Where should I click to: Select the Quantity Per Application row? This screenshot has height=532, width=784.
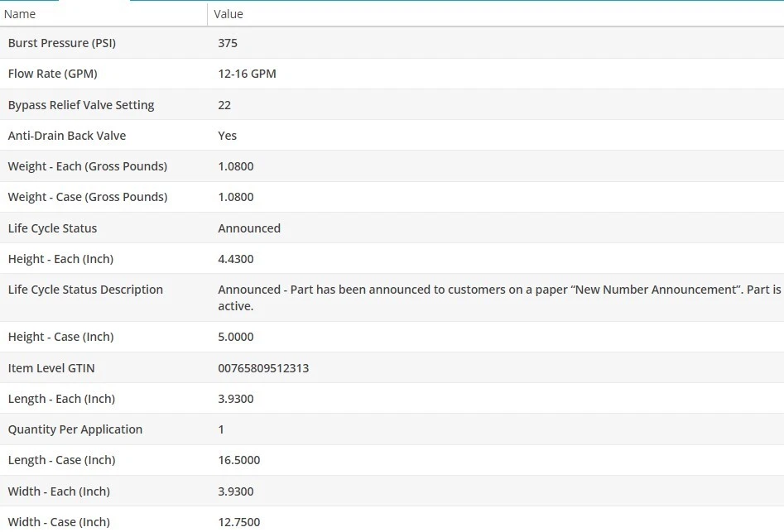pos(392,429)
